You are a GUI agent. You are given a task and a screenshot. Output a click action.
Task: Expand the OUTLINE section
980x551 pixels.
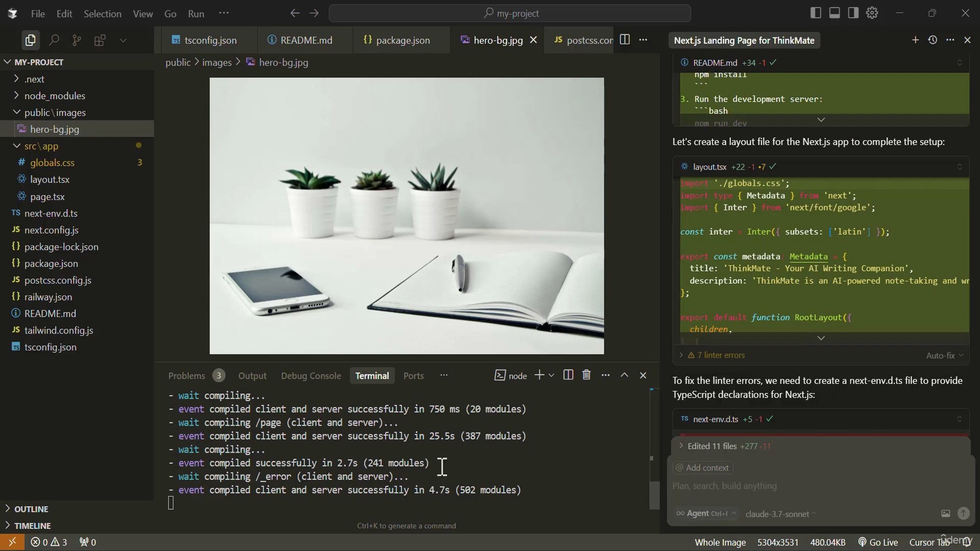tap(77, 509)
